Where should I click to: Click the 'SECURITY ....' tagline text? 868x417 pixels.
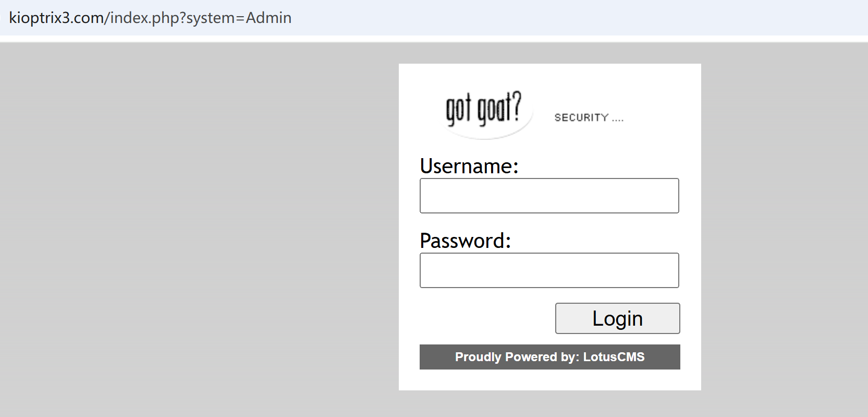589,118
